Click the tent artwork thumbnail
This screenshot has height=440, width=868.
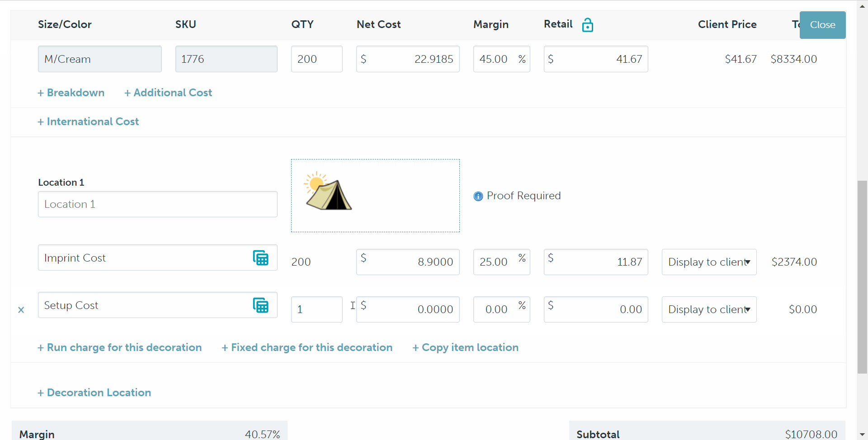328,192
